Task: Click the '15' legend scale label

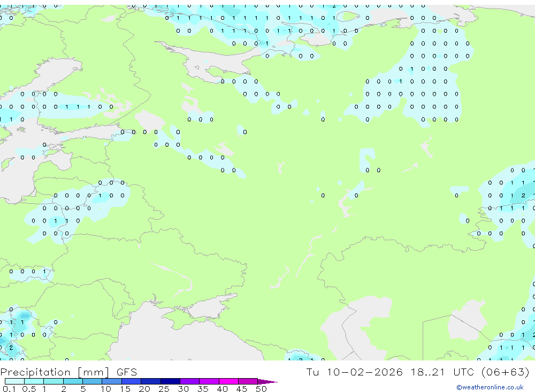Action: [x=125, y=389]
